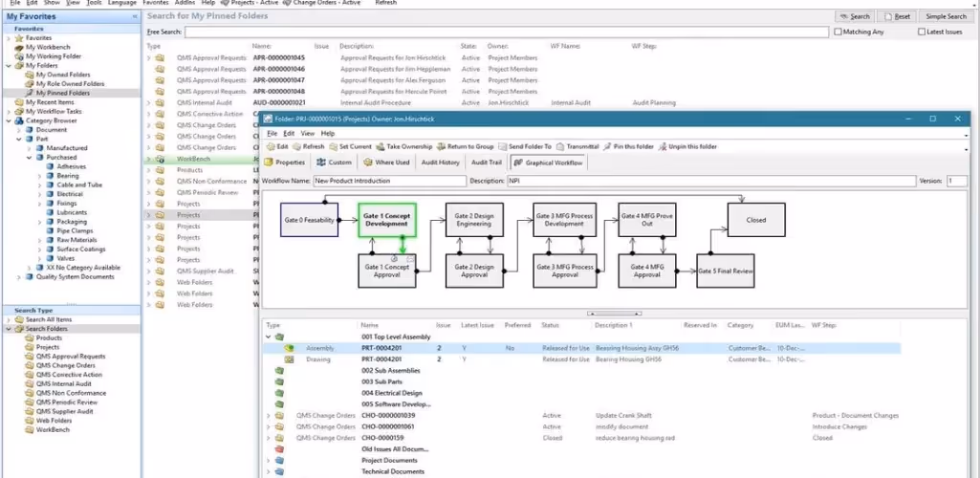The width and height of the screenshot is (980, 478).
Task: Expand the CHO-0000001039 change order row
Action: [x=268, y=416]
